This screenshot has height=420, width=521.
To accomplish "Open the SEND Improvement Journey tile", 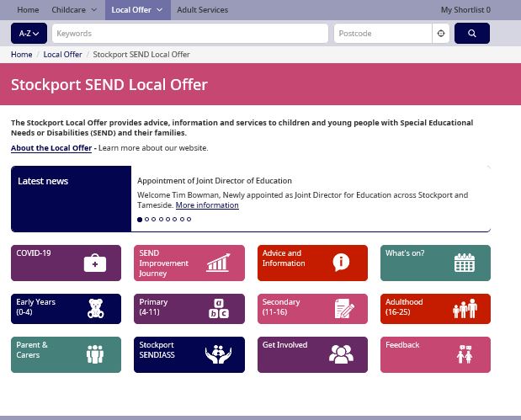I will [x=189, y=263].
